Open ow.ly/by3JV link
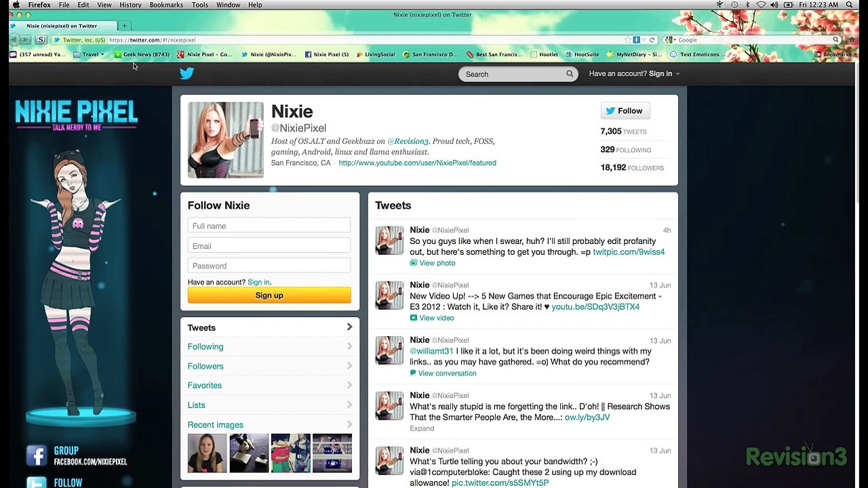The image size is (868, 488). point(587,418)
